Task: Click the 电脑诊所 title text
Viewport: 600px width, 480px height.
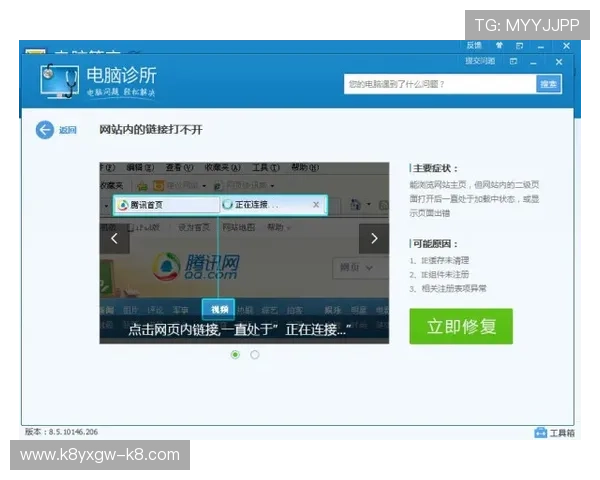Action: (121, 75)
